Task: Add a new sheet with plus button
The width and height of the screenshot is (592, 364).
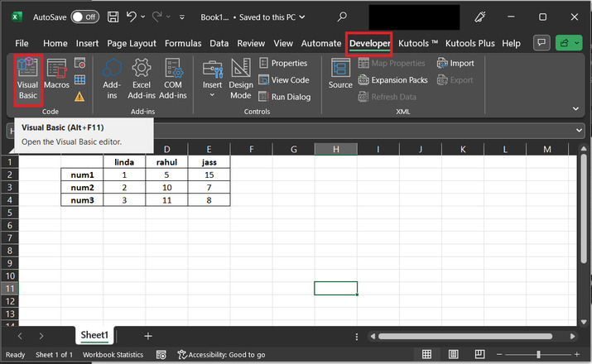Action: coord(148,336)
